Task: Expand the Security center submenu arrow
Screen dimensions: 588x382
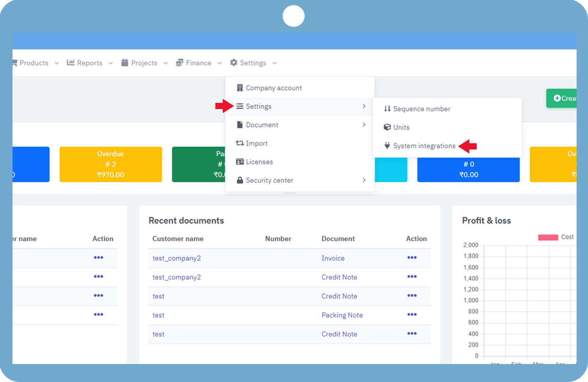Action: (x=364, y=180)
